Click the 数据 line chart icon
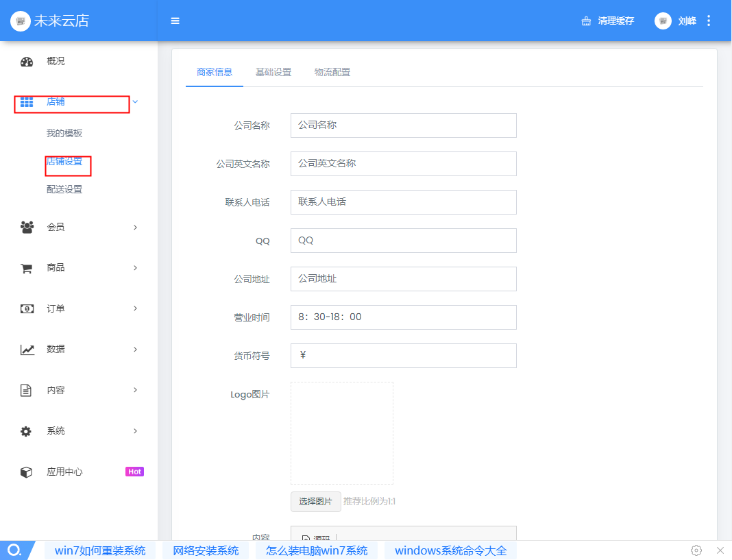The image size is (732, 560). (27, 350)
